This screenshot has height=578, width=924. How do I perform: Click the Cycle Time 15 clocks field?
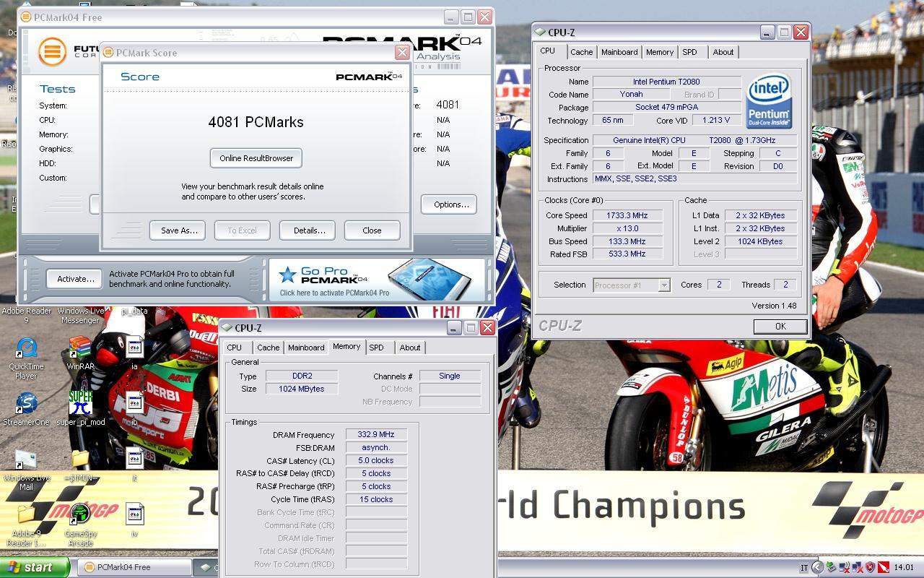[x=376, y=499]
